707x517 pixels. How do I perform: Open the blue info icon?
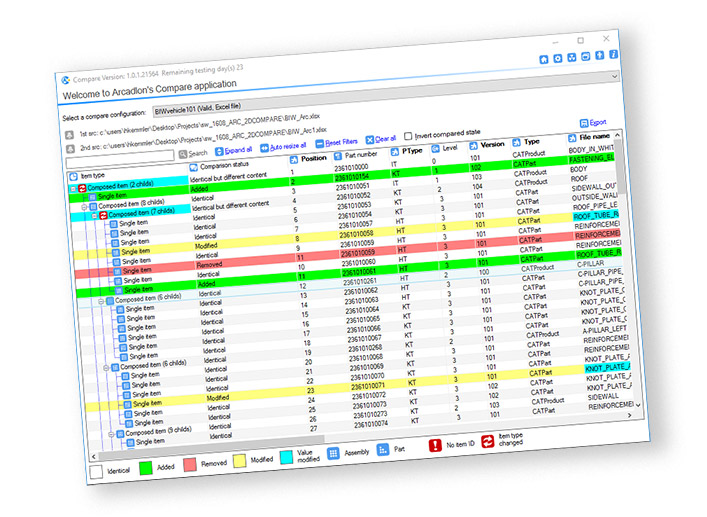point(613,54)
